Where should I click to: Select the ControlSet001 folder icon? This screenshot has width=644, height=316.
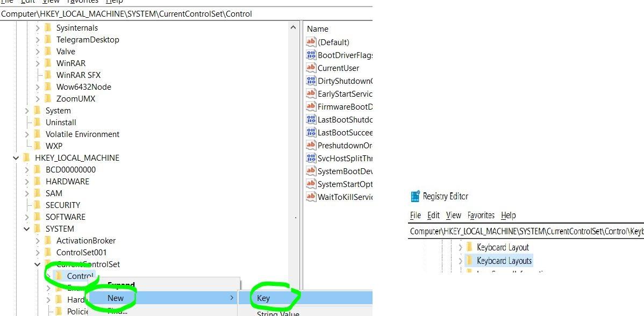click(48, 252)
